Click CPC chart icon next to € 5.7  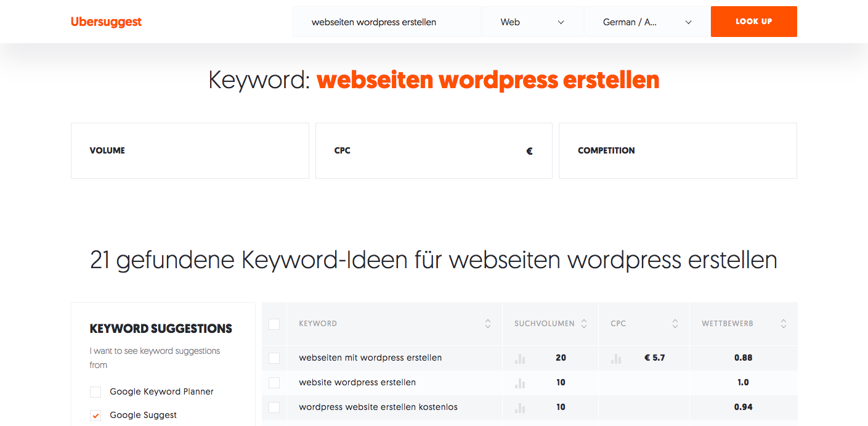tap(616, 358)
